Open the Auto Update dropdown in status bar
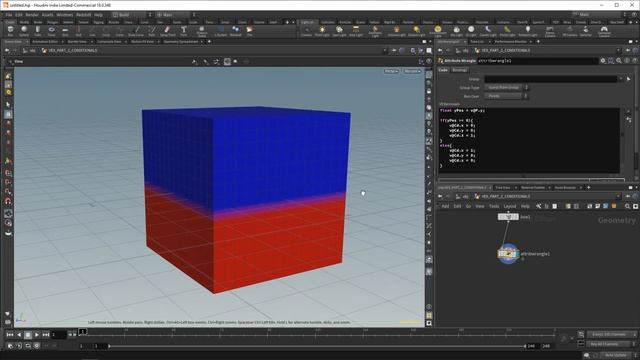Image resolution: width=640 pixels, height=360 pixels. pos(617,356)
